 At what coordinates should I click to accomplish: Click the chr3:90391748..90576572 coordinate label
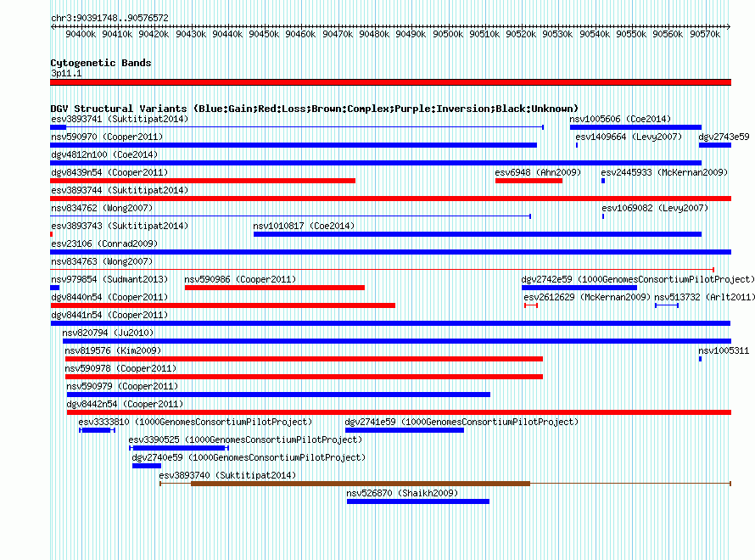pyautogui.click(x=109, y=18)
